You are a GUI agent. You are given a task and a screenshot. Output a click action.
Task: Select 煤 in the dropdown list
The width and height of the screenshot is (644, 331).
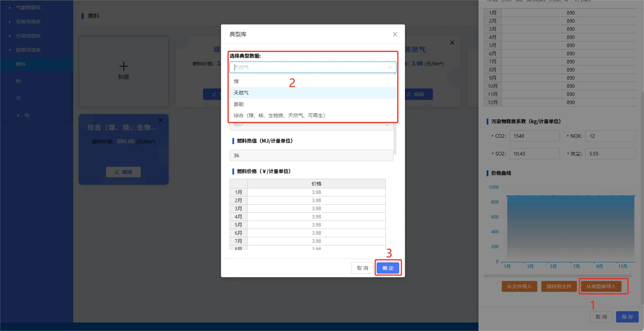coord(313,81)
